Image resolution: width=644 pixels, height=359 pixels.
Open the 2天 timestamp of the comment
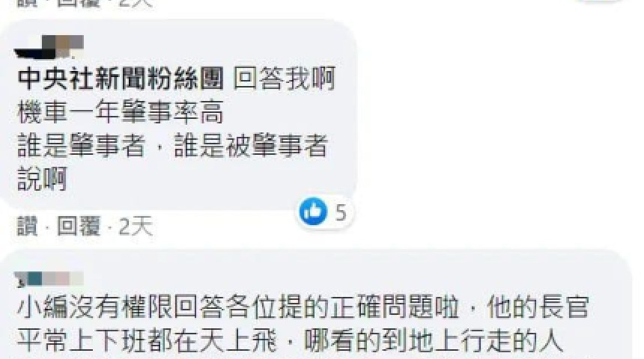[x=136, y=226]
